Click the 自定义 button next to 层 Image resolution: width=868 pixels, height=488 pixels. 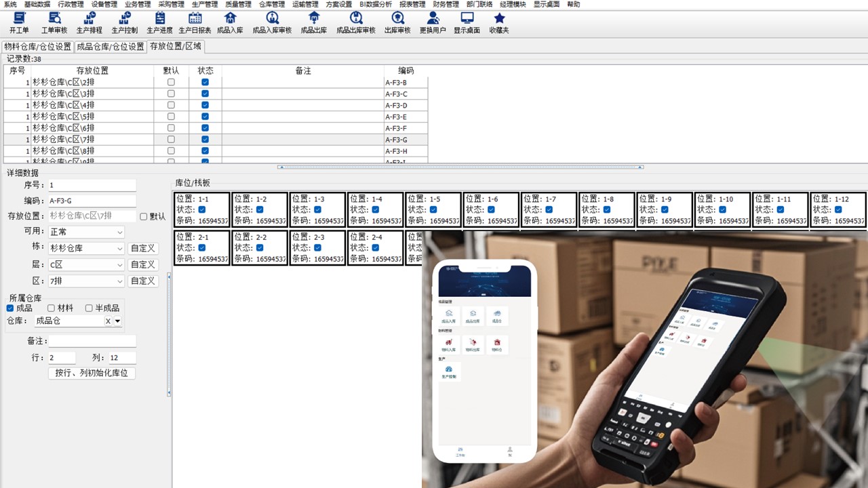click(143, 265)
